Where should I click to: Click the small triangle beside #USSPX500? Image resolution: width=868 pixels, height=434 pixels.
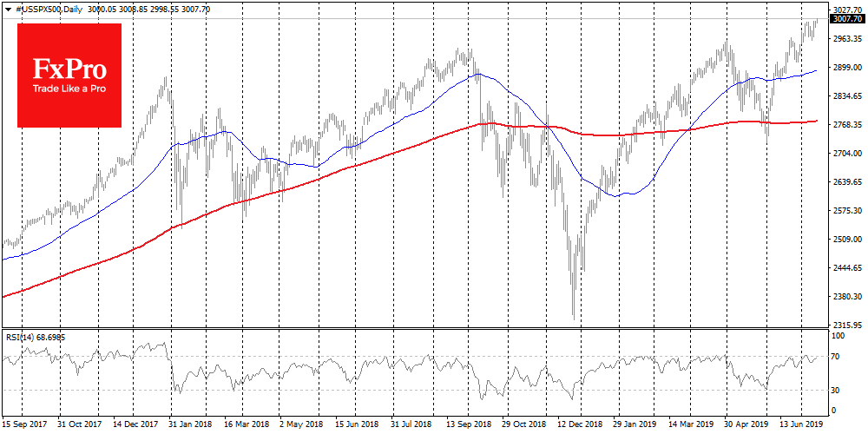click(x=6, y=9)
